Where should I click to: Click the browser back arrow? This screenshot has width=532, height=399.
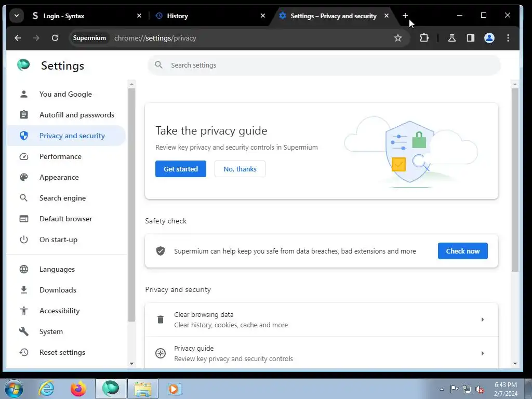click(x=18, y=38)
